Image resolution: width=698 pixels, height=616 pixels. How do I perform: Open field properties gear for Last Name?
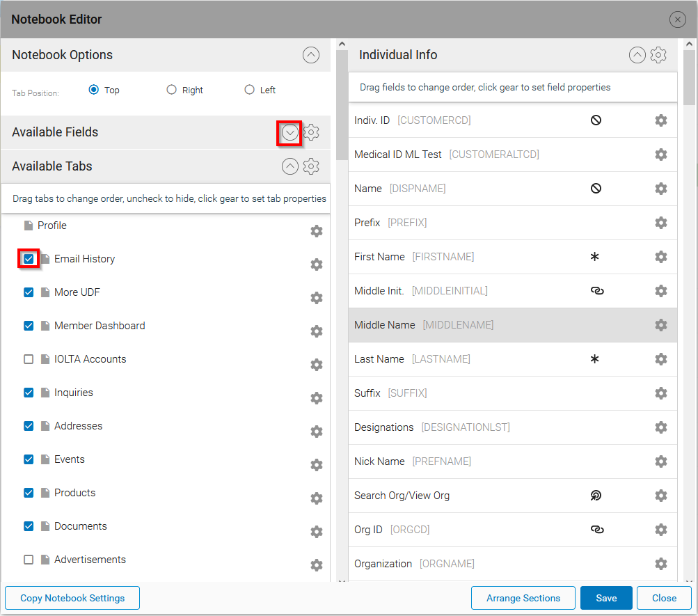click(x=661, y=358)
